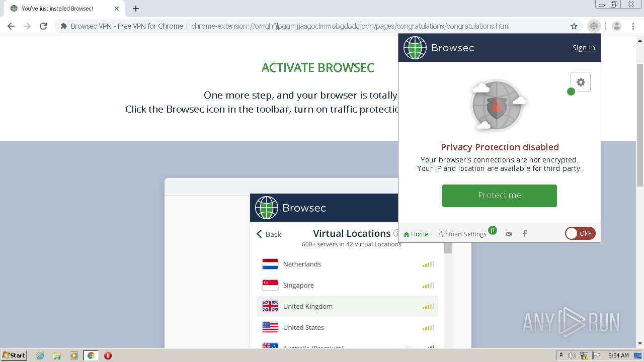Image resolution: width=644 pixels, height=362 pixels.
Task: Click the clock showing 5:54 AM
Action: pos(618,355)
